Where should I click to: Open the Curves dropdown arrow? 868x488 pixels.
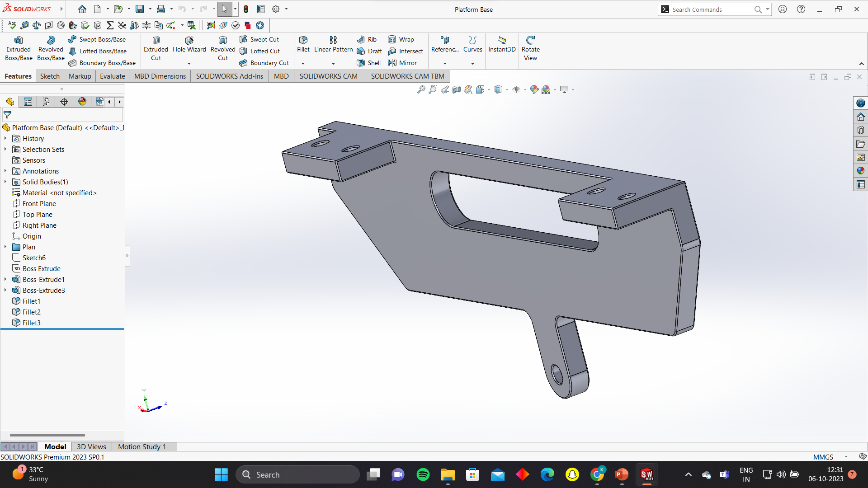(x=472, y=64)
